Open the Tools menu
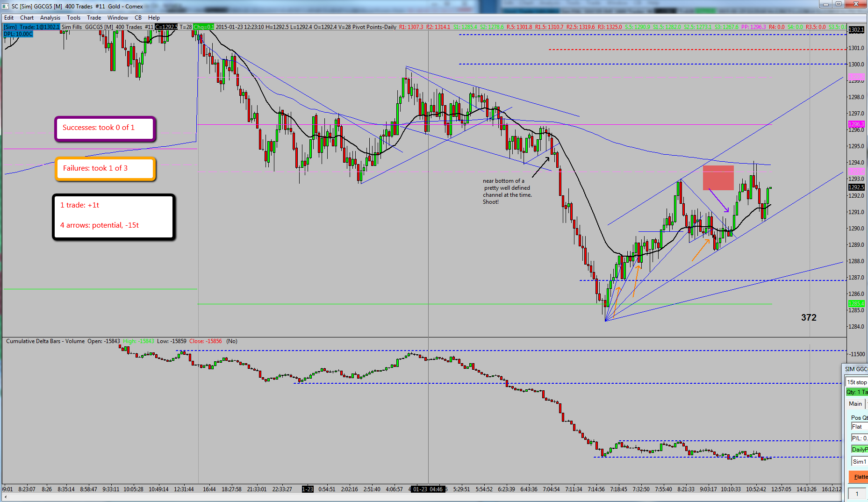 point(73,18)
